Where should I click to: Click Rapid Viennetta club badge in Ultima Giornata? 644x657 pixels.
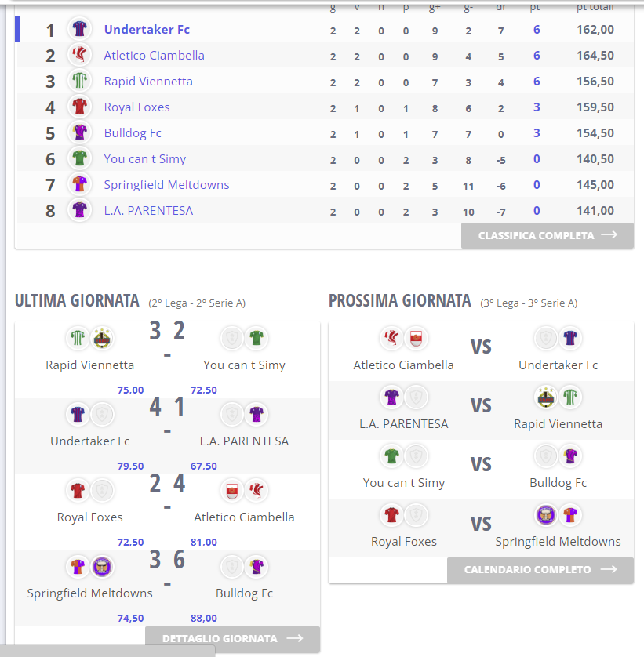pos(102,338)
